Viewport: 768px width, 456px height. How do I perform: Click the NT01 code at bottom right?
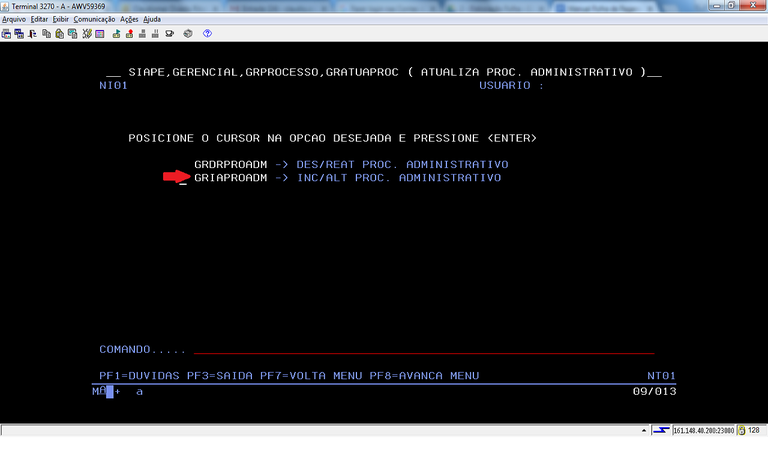(661, 376)
